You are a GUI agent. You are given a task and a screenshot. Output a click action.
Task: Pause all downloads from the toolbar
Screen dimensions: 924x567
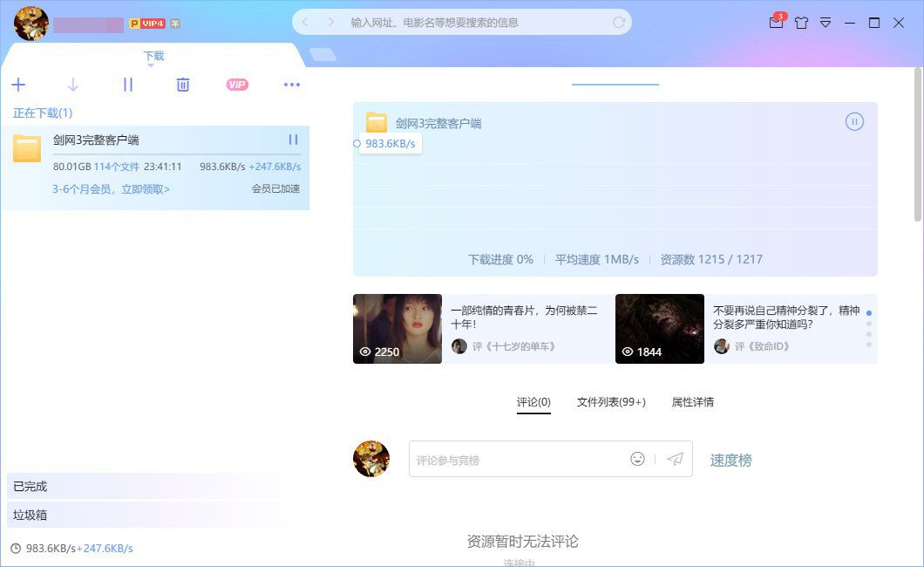pyautogui.click(x=128, y=85)
